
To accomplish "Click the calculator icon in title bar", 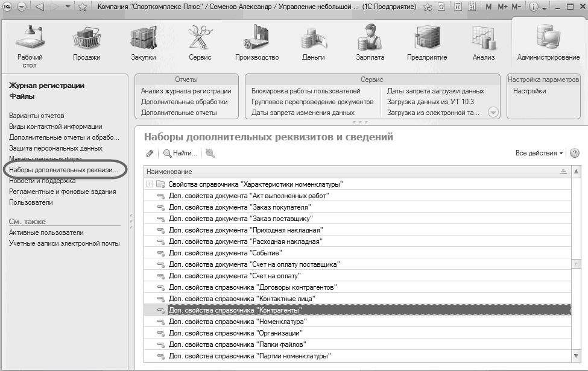I will tap(458, 7).
